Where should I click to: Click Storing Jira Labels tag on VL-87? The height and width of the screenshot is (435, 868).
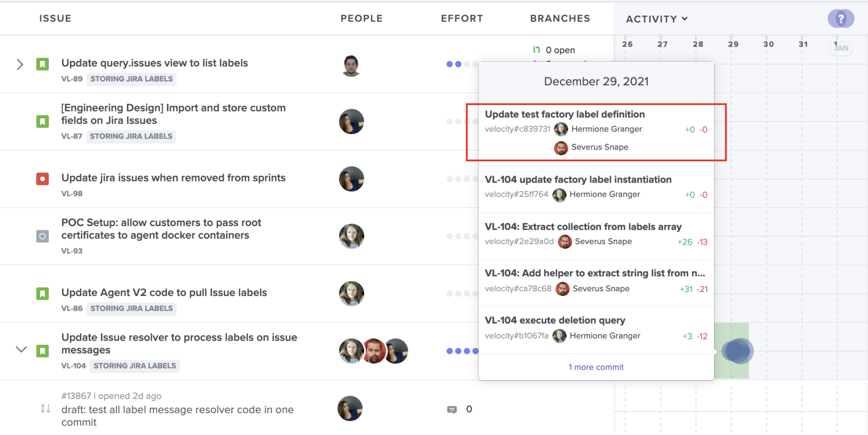131,136
